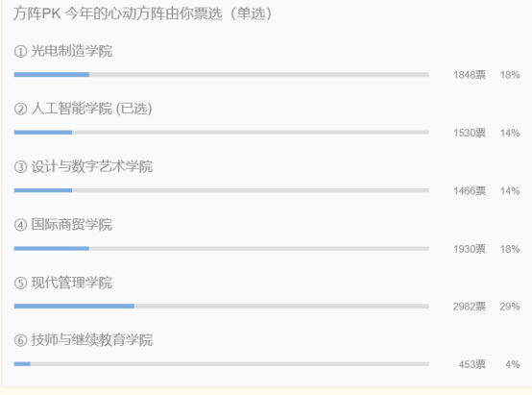The width and height of the screenshot is (532, 395).
Task: Click the 现代管理学院 vote progress bar
Action: point(222,307)
